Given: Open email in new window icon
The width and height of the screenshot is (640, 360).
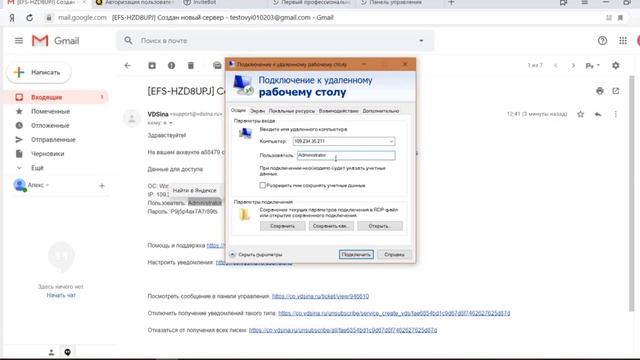Looking at the screenshot, I should 616,91.
